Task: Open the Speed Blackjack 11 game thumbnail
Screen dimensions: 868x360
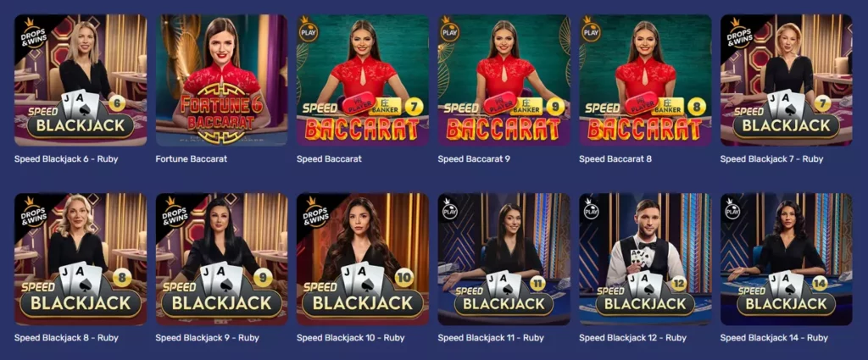Action: point(504,259)
